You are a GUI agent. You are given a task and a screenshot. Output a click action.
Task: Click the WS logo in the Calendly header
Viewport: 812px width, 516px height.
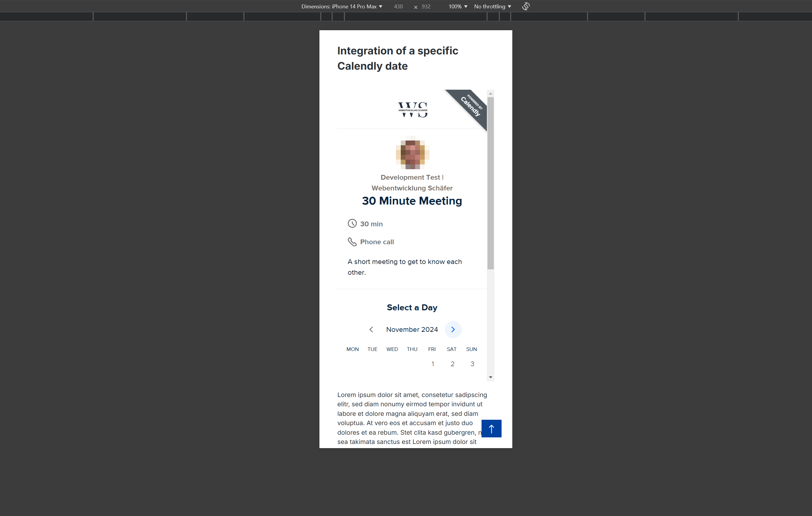coord(412,109)
